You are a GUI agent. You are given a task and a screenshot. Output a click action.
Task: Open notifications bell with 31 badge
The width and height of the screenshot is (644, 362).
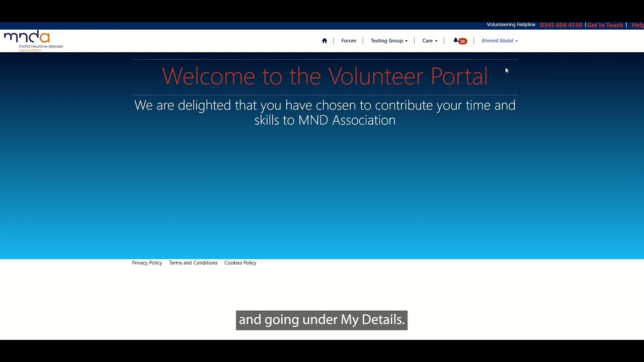460,41
